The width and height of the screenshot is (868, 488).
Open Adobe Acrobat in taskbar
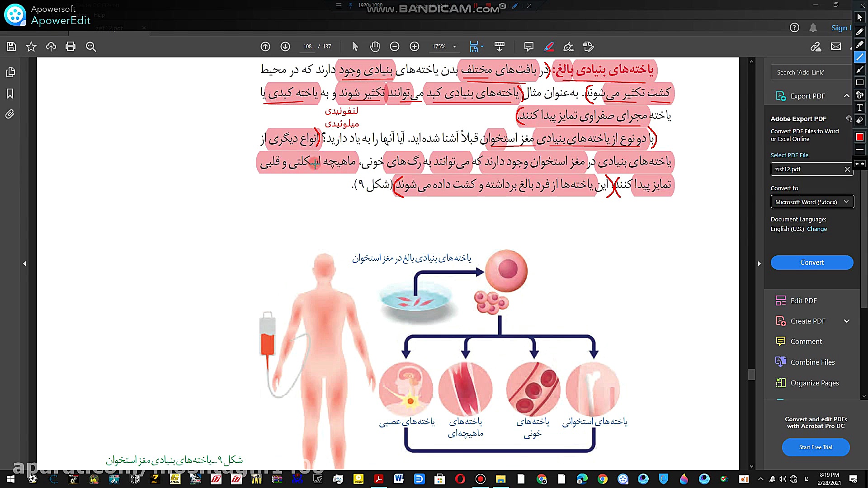point(378,479)
